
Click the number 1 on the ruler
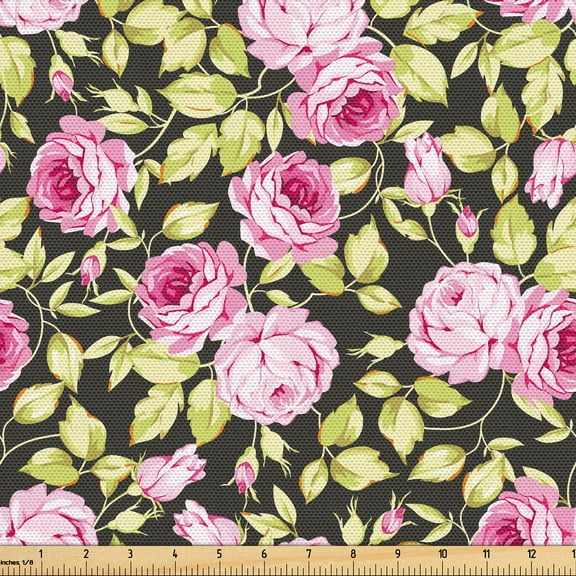coord(41,554)
